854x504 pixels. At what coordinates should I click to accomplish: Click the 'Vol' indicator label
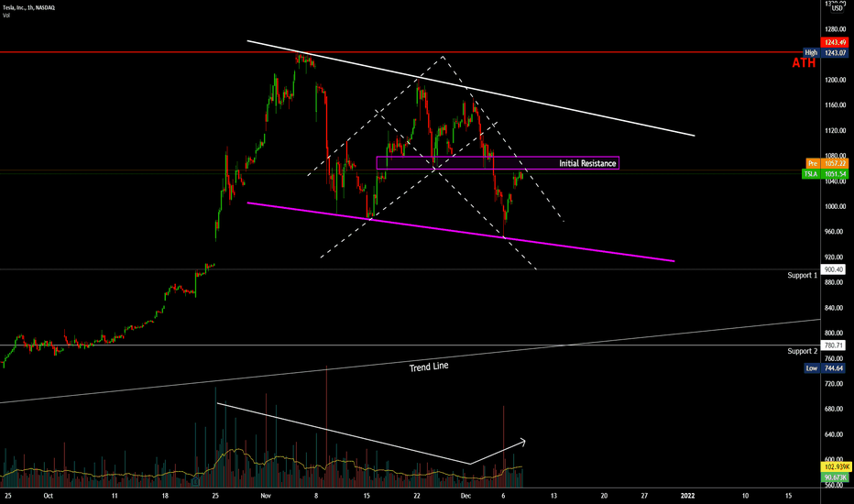click(6, 16)
